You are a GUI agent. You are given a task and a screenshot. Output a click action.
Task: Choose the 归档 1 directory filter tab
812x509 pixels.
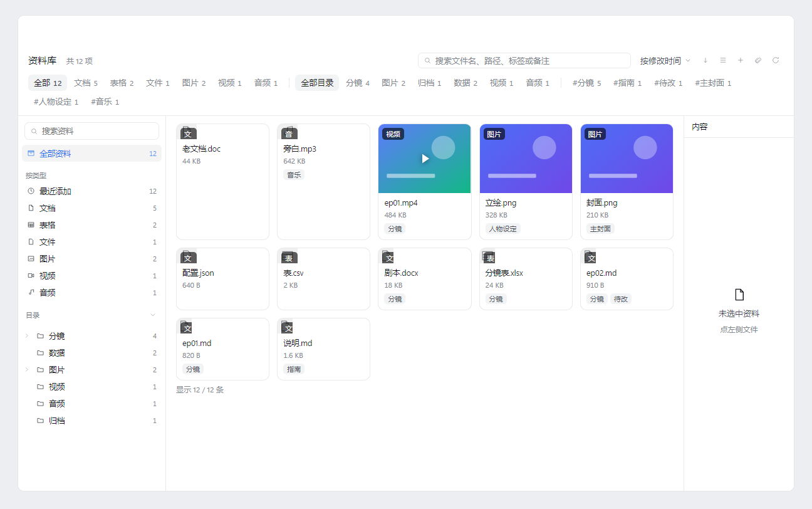430,83
